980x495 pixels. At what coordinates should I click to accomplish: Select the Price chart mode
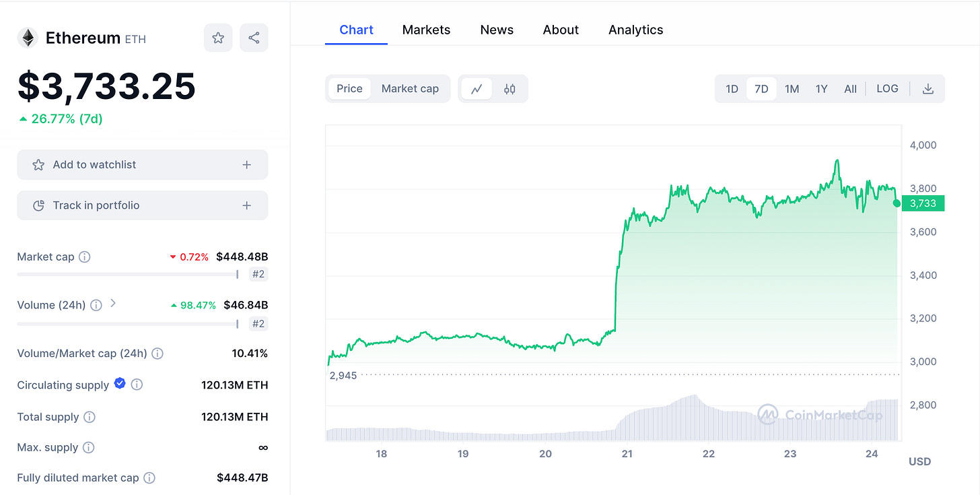click(x=349, y=89)
